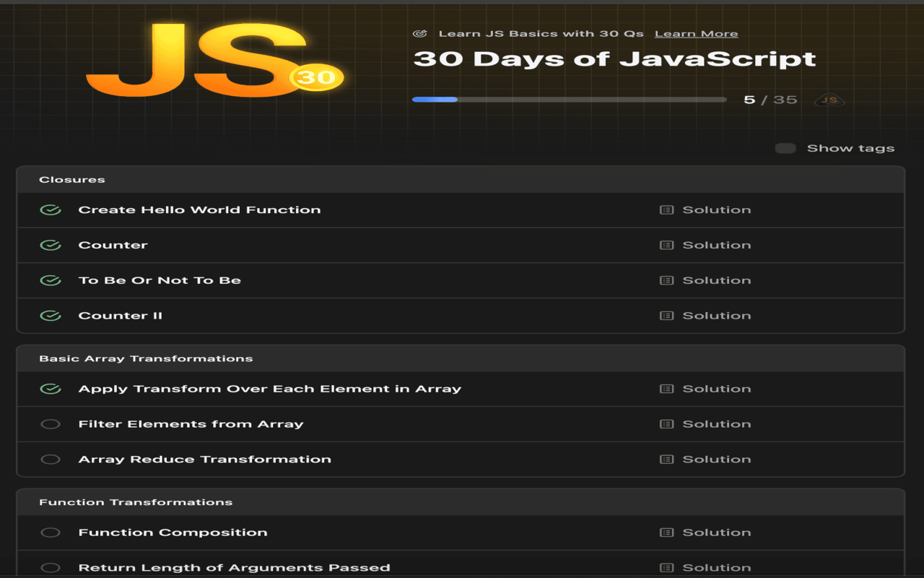Click the solution icon for Apply Transform Over Each Element
Image resolution: width=924 pixels, height=578 pixels.
667,389
